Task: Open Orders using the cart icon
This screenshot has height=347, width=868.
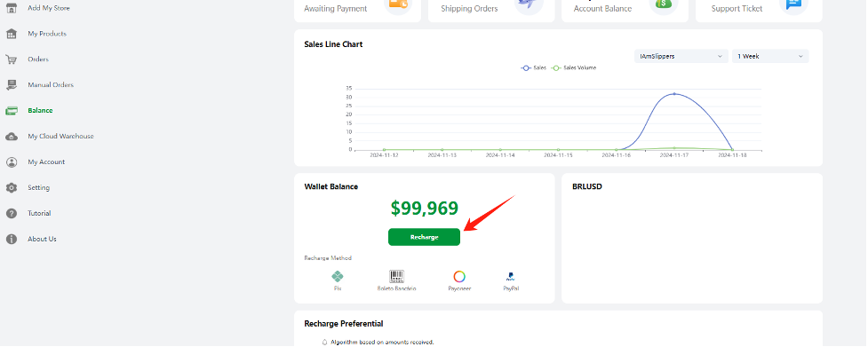Action: 11,59
